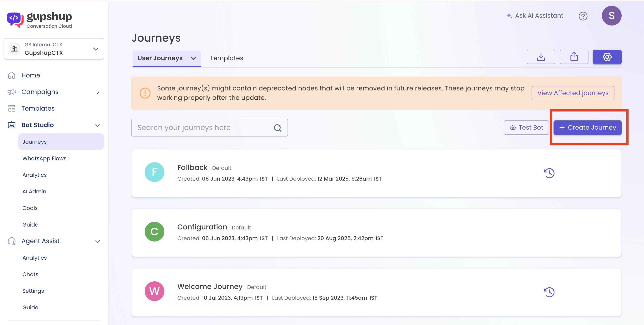The image size is (644, 325).
Task: Open WhatsApp Flows in sidebar
Action: coord(44,158)
